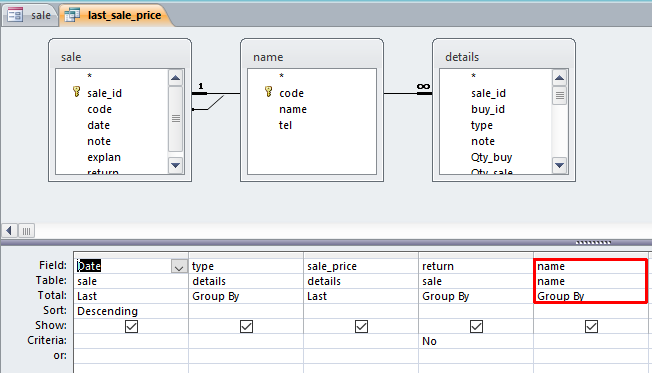Screen dimensions: 652x373
Task: Select asterisk in details table
Action: tap(473, 76)
